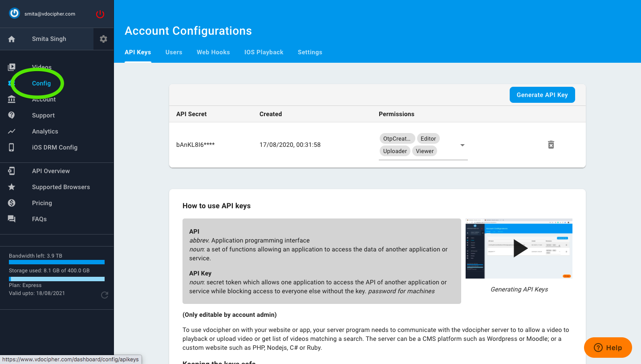Play the Generating API Keys video
641x364 pixels.
point(520,248)
